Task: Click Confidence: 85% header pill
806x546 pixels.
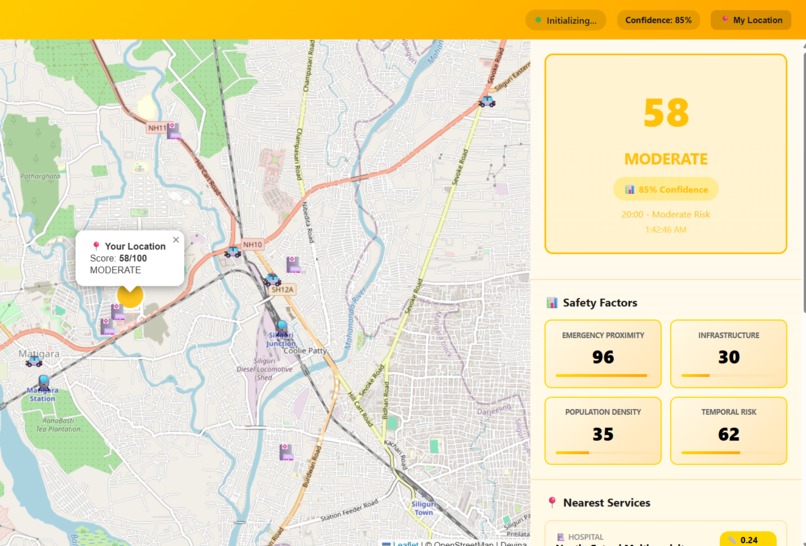Action: tap(658, 20)
